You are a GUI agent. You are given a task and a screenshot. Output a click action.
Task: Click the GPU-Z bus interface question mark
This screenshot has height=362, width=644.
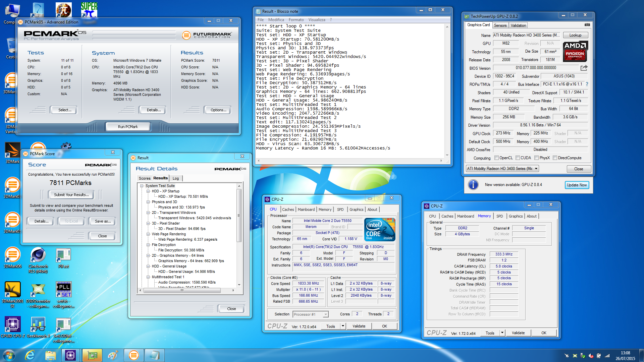pos(587,84)
